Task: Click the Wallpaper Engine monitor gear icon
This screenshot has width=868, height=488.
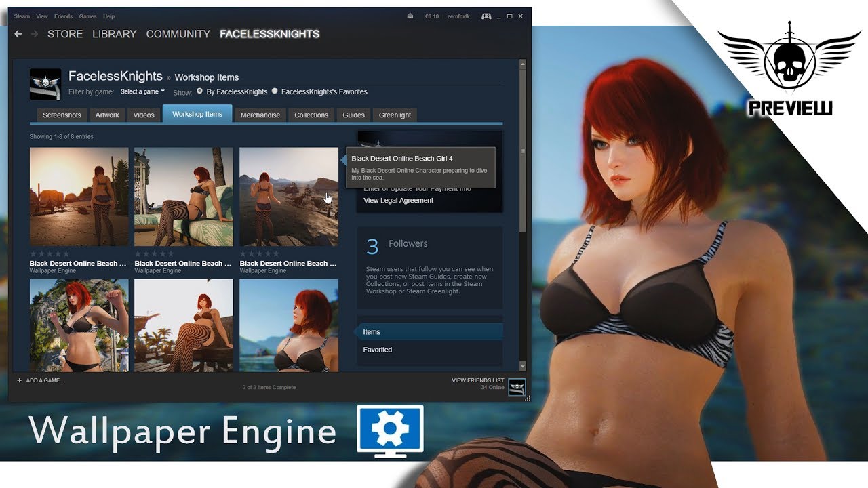Action: pos(390,429)
